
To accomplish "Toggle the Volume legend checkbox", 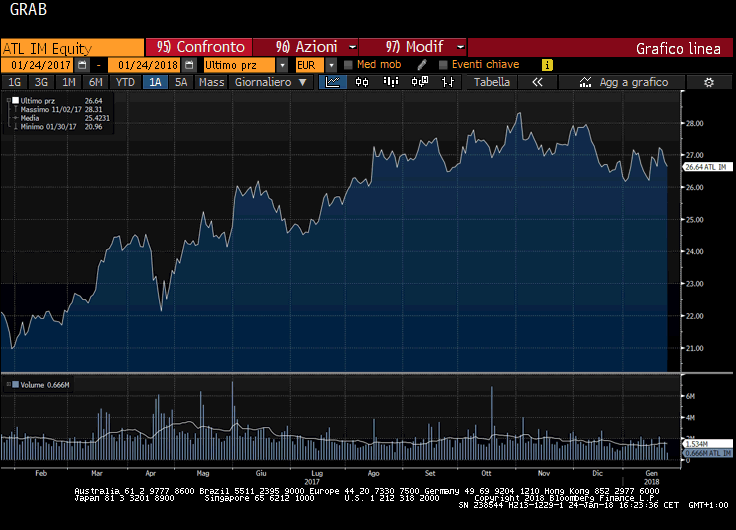I will coord(15,385).
